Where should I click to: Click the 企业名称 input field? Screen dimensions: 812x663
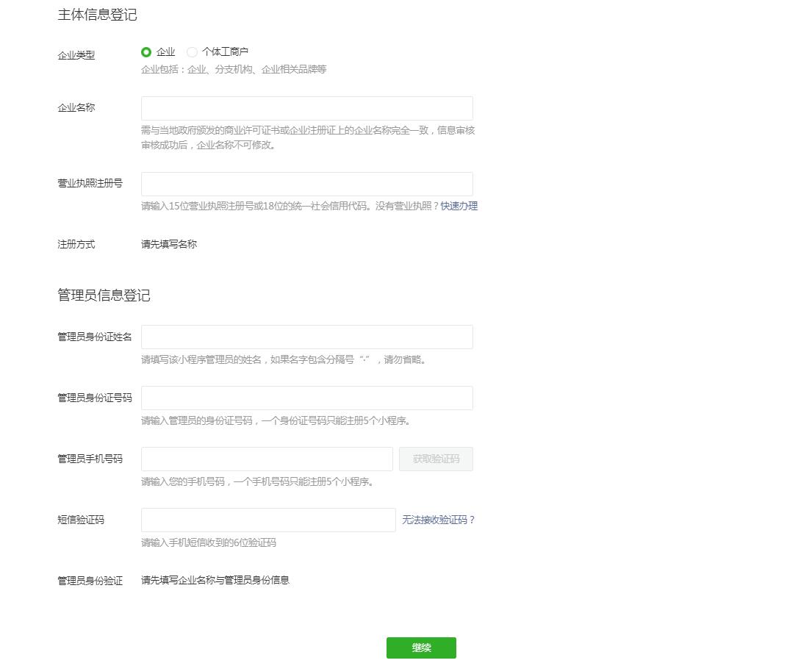point(306,108)
